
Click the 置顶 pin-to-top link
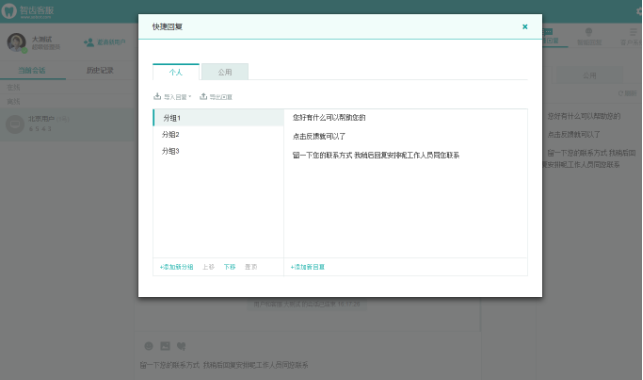click(x=251, y=267)
